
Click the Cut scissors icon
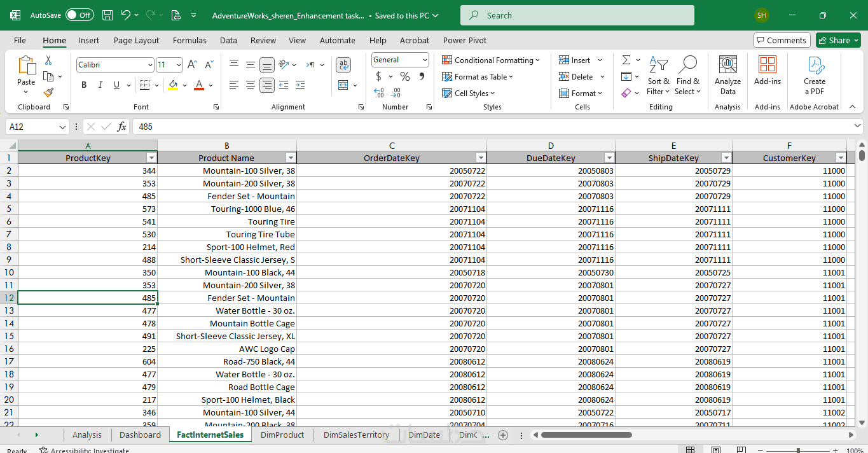(x=48, y=60)
